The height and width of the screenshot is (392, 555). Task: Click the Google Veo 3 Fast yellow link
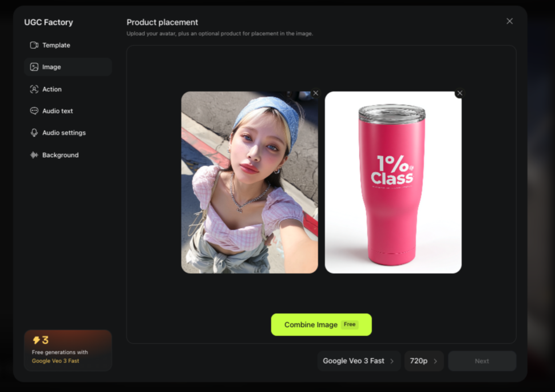click(55, 361)
